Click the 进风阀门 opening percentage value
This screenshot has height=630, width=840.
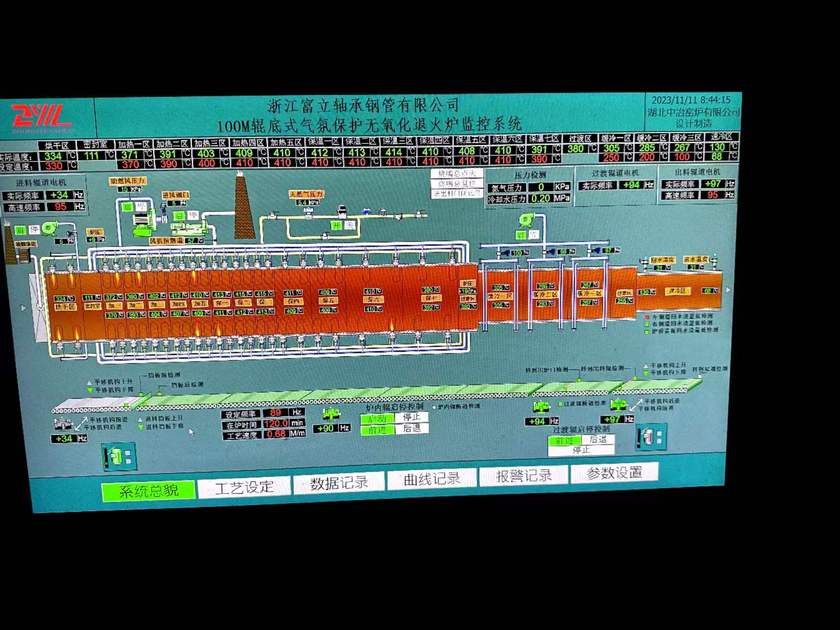coord(174,203)
